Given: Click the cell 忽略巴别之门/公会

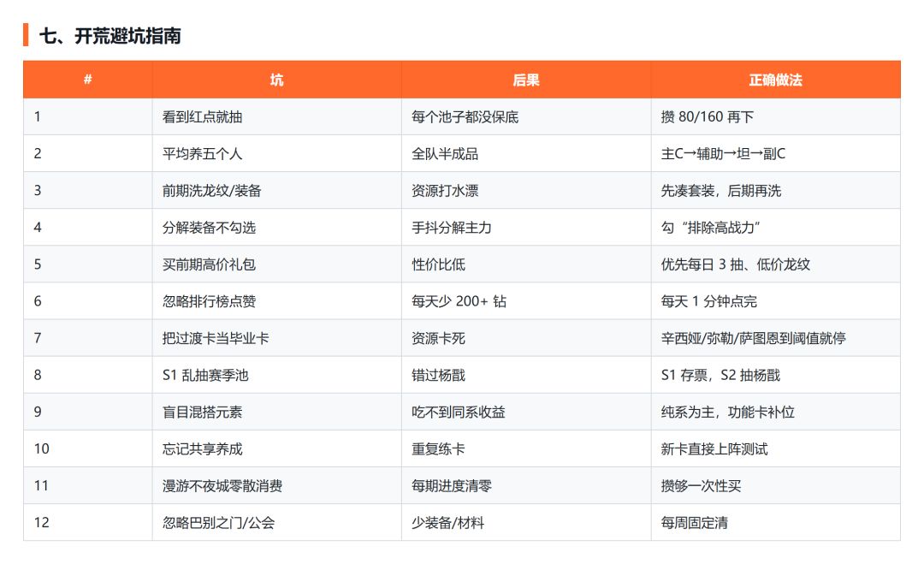Looking at the screenshot, I should (x=277, y=522).
